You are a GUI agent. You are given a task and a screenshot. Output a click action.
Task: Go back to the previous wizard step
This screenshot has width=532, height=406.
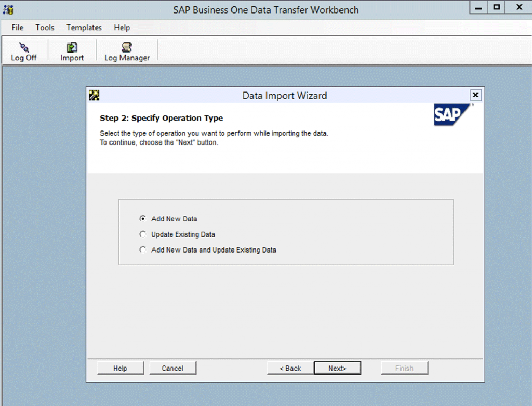tap(289, 368)
